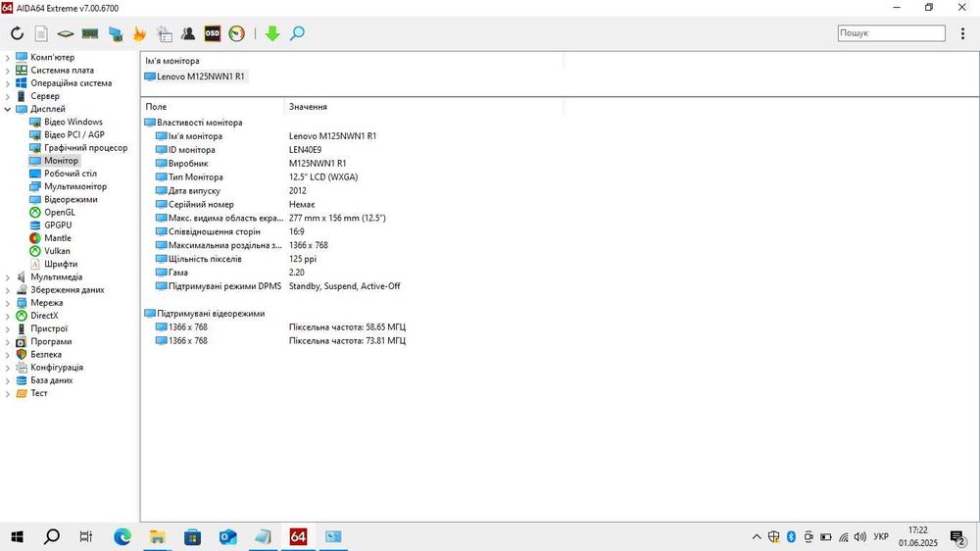980x551 pixels.
Task: Open File Explorer from taskbar
Action: click(x=158, y=536)
